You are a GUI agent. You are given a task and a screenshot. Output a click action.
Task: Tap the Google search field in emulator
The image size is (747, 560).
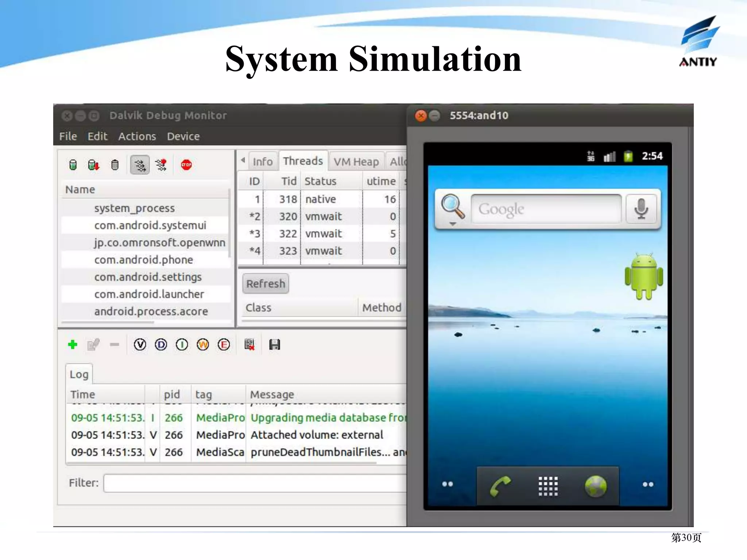(546, 209)
